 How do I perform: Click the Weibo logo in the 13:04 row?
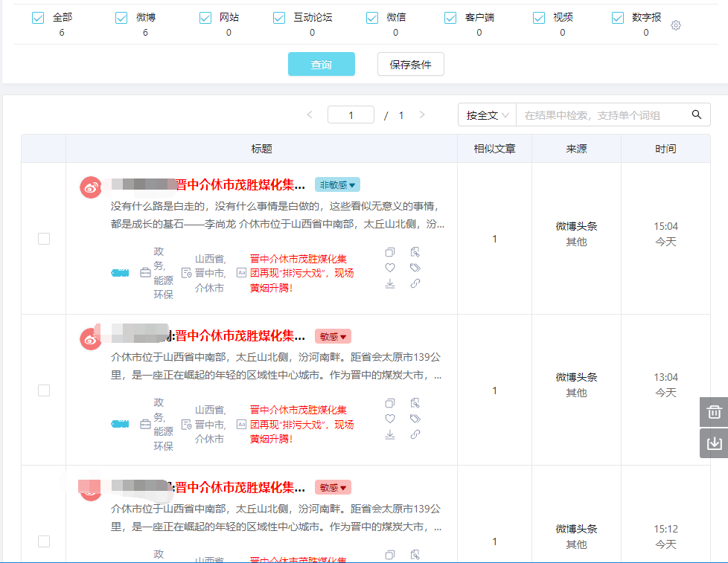tap(91, 339)
